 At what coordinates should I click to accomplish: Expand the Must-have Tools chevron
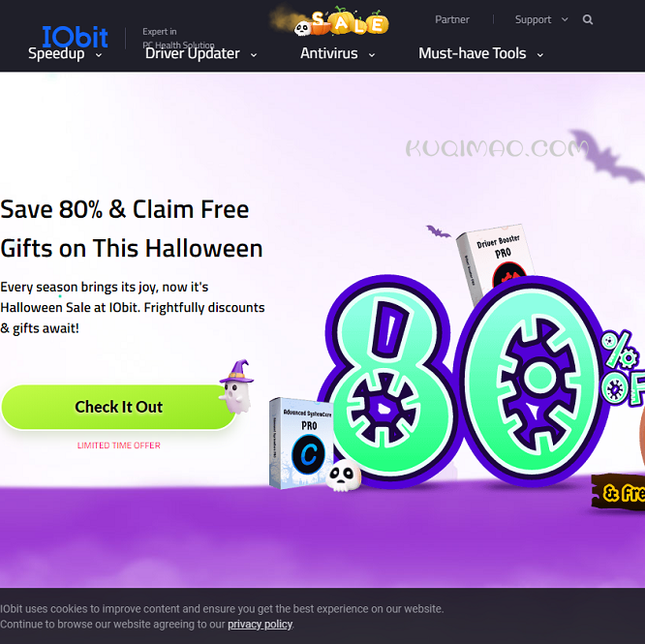click(540, 55)
